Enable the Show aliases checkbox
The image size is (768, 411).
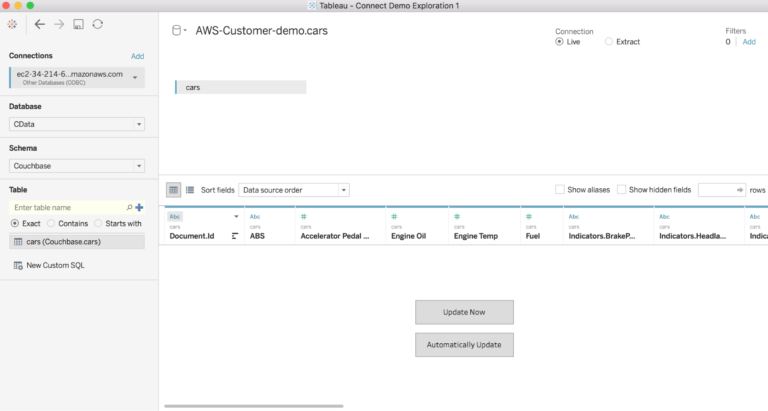(x=559, y=190)
